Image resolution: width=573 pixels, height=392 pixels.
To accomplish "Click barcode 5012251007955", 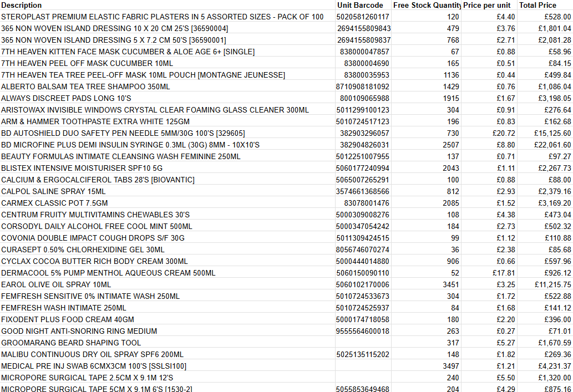I will pos(363,157).
